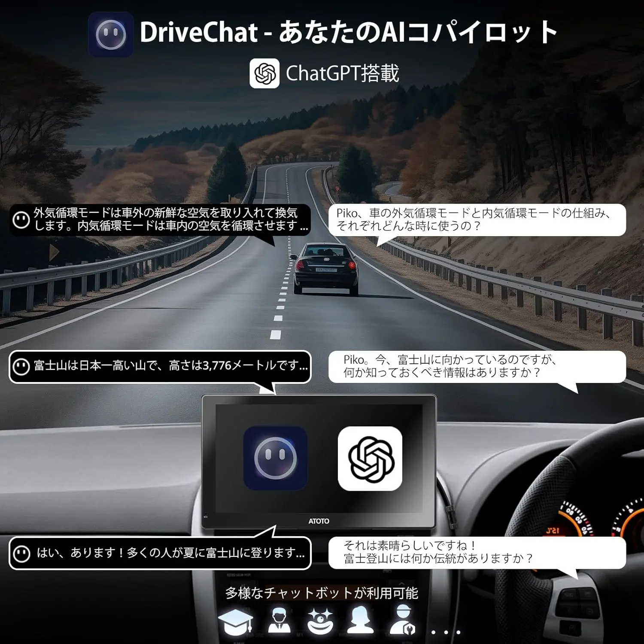The image size is (644, 644).
Task: Click the それは素晴らしいですね question bubble
Action: pyautogui.click(x=477, y=553)
